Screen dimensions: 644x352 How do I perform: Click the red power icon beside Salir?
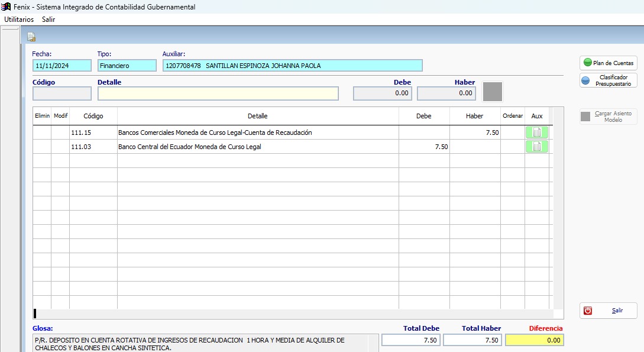(588, 311)
